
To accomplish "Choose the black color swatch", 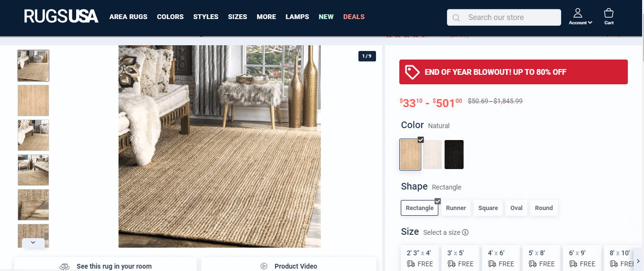I will tap(454, 154).
